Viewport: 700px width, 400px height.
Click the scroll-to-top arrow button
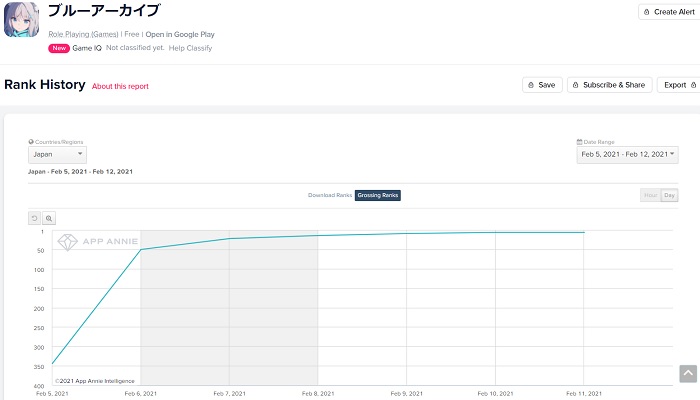(x=688, y=373)
